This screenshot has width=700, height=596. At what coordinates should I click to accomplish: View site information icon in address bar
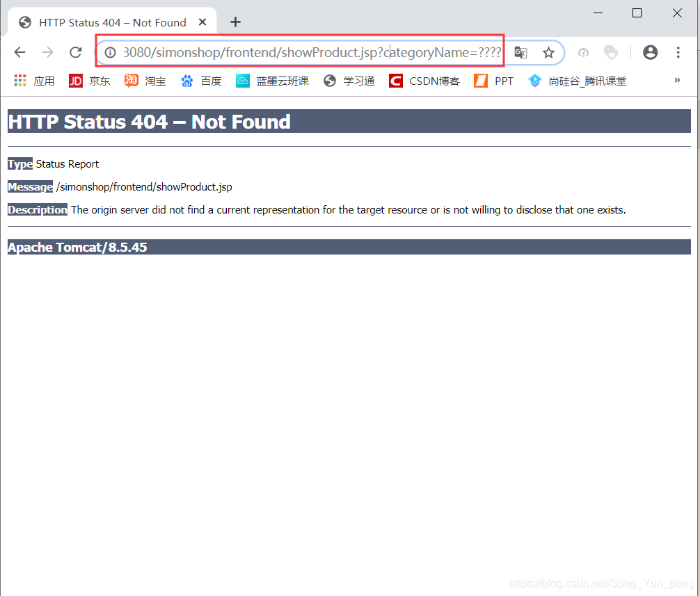(110, 53)
